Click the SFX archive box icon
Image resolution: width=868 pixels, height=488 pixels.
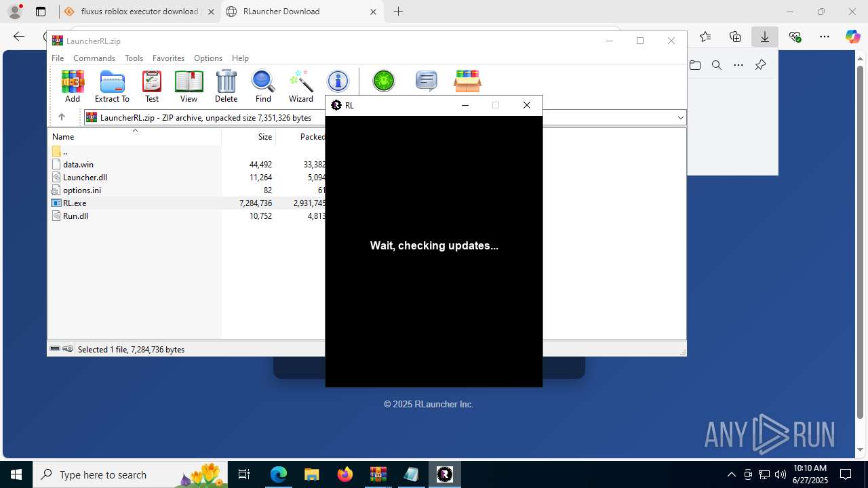point(467,81)
